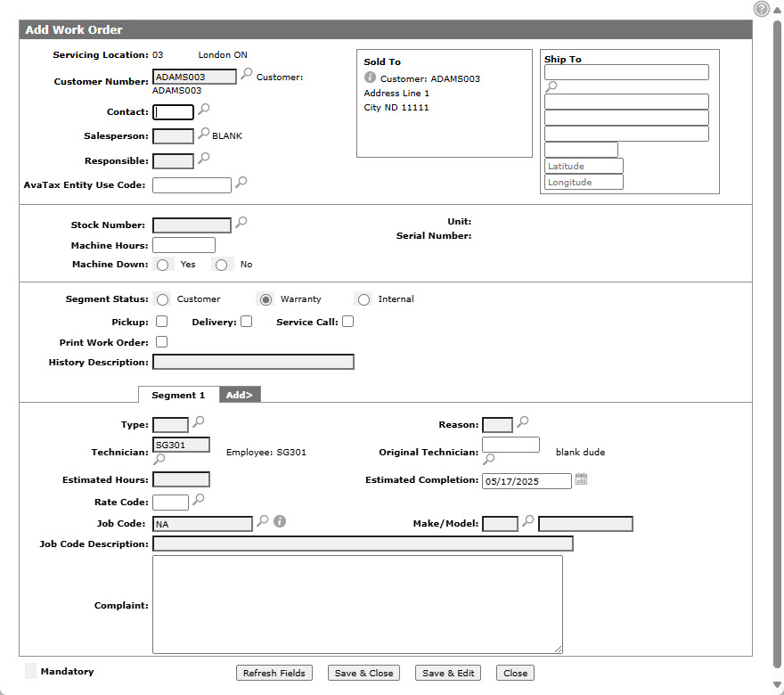Focus the segment Type field
The image size is (784, 695).
click(x=170, y=425)
